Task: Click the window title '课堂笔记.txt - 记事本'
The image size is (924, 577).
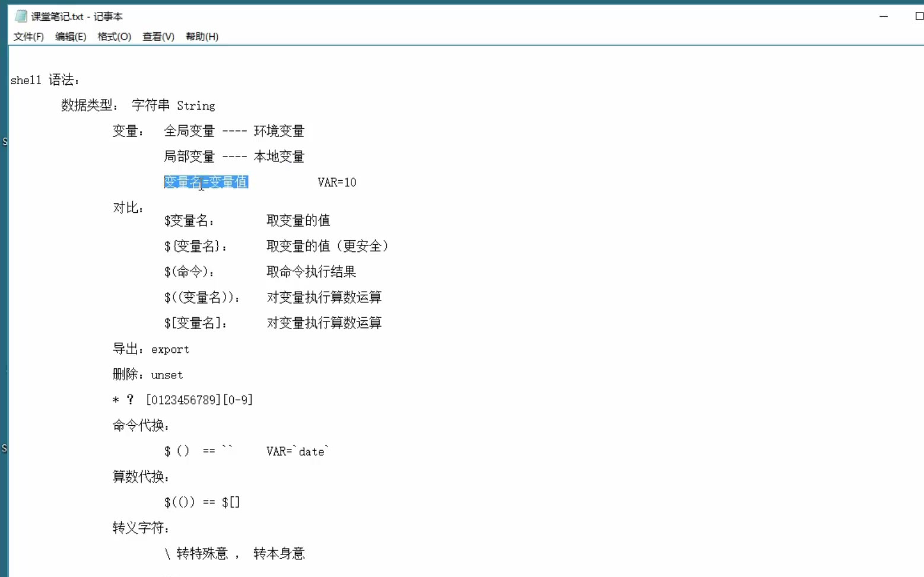Action: pyautogui.click(x=77, y=17)
